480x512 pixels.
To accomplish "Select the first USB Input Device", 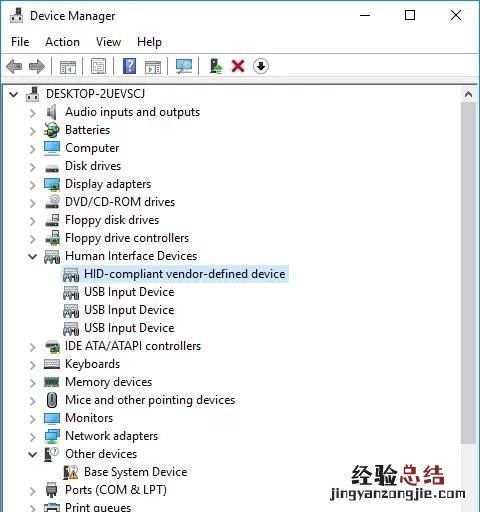I will pos(129,292).
